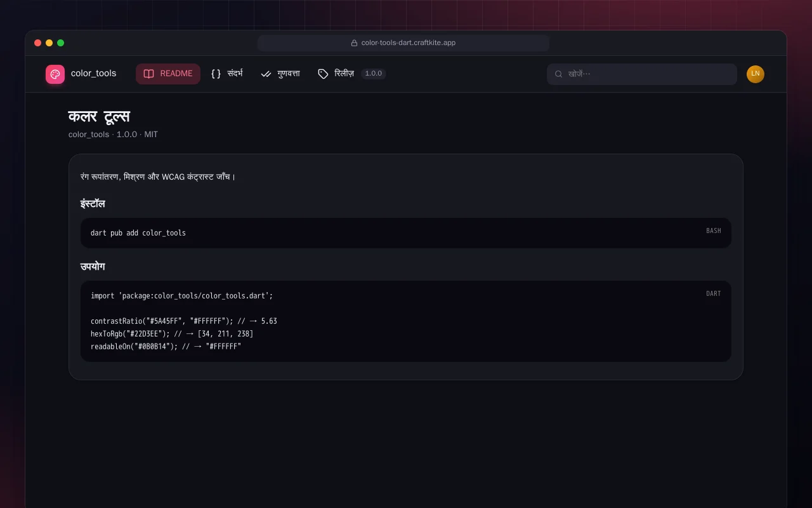Click the dart pub add code block
The width and height of the screenshot is (812, 508).
pos(406,233)
